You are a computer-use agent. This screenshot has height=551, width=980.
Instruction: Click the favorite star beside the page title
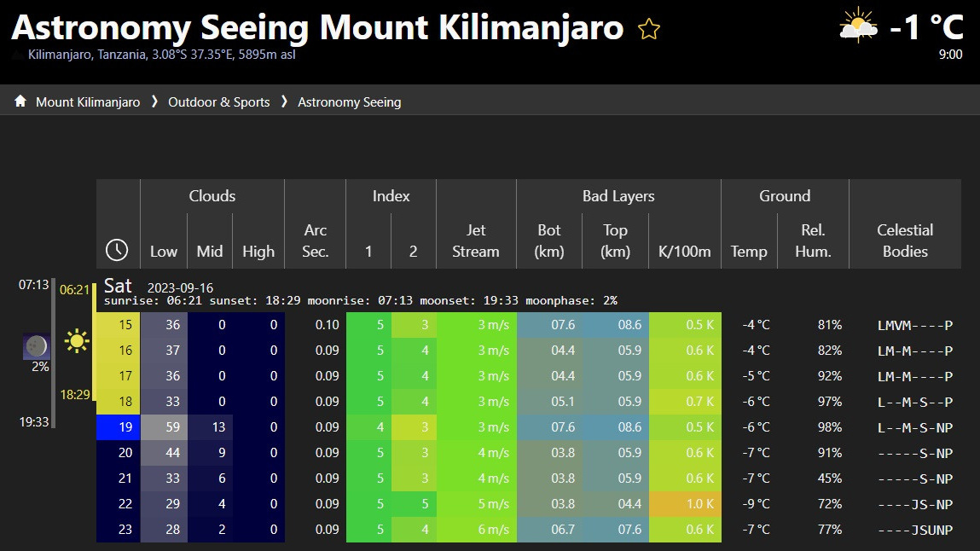pos(649,30)
